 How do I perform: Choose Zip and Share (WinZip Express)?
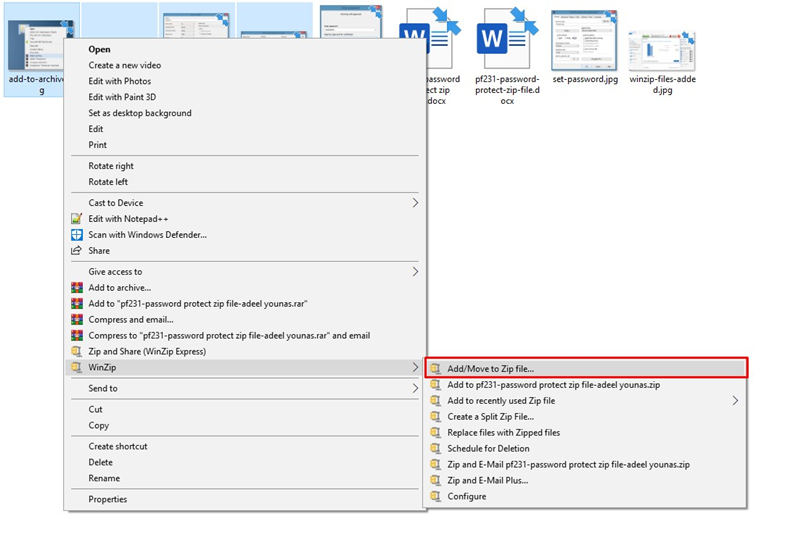[147, 351]
